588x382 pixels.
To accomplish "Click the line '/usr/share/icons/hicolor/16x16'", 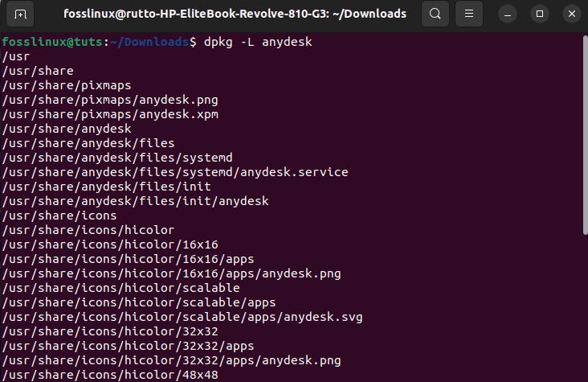I will point(110,244).
